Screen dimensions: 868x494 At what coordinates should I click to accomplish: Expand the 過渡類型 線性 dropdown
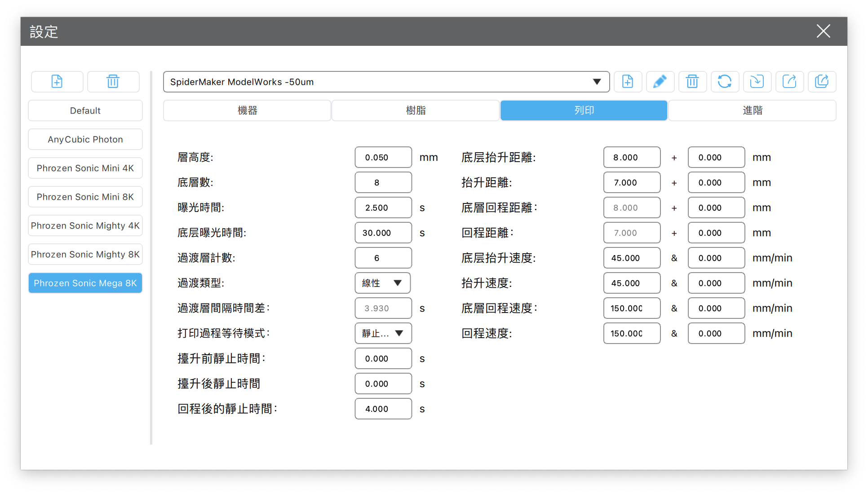pos(383,283)
